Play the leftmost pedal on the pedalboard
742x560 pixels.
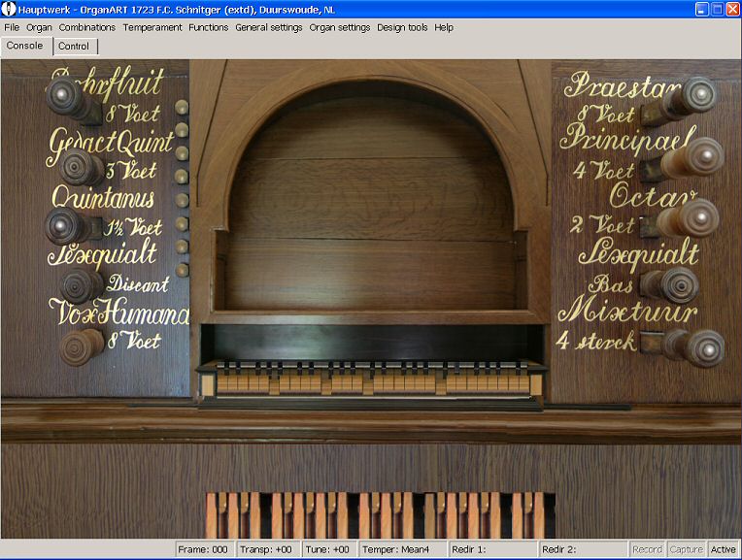pos(211,515)
